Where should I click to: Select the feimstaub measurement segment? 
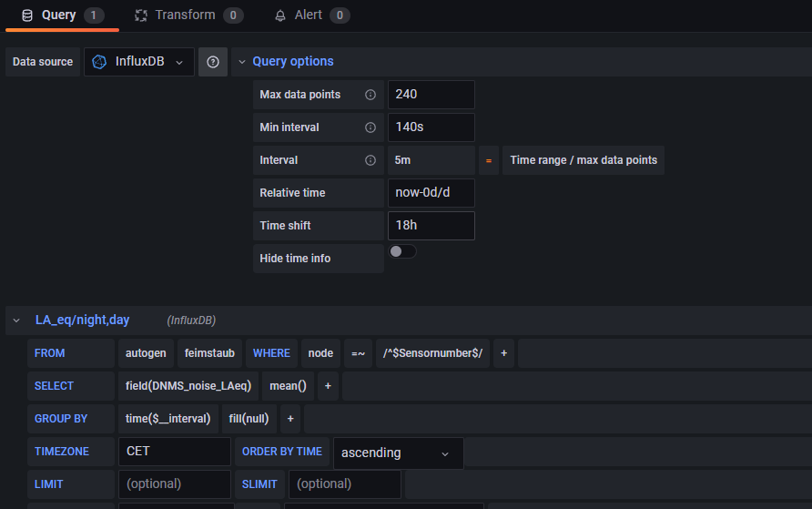coord(209,353)
